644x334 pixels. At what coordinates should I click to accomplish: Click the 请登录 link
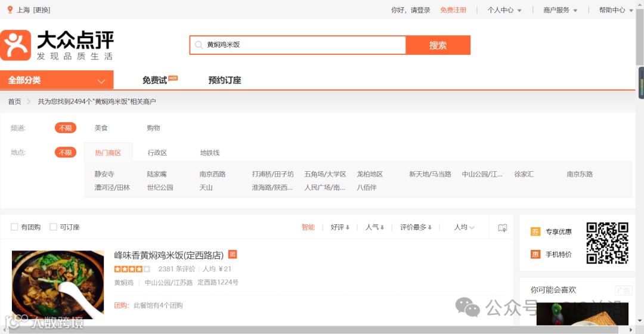click(420, 10)
